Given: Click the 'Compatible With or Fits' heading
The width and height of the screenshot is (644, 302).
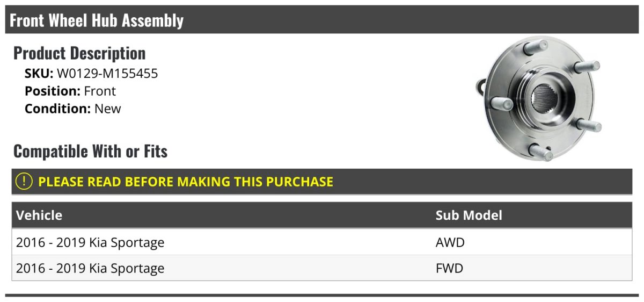Looking at the screenshot, I should click(x=90, y=152).
